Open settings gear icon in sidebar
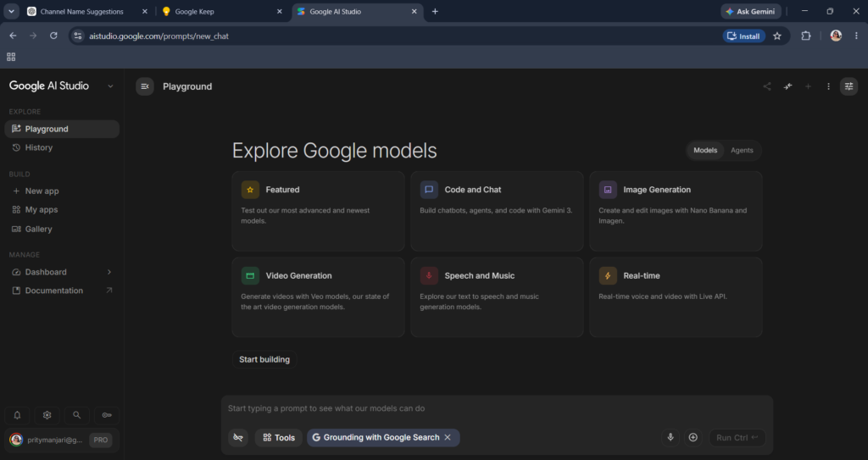This screenshot has width=868, height=460. (x=47, y=415)
